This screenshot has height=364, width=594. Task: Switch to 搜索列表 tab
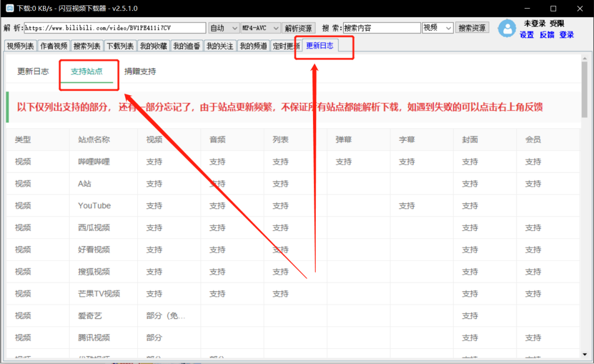click(87, 46)
